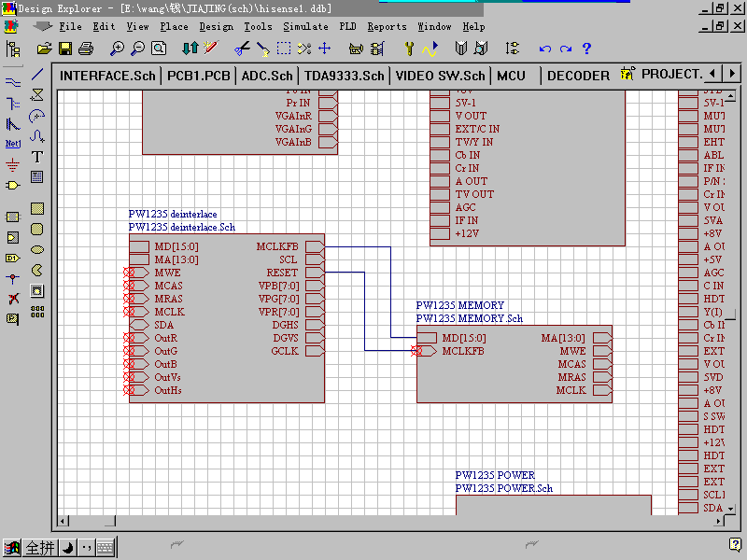Click the Undo arrow in the toolbar
This screenshot has height=560, width=747.
tap(545, 49)
